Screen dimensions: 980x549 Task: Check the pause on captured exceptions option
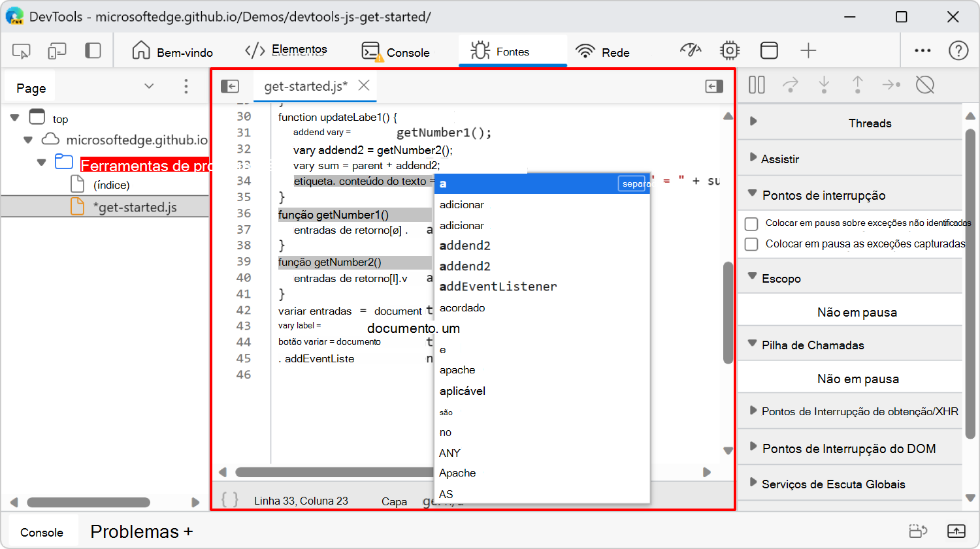coord(750,243)
